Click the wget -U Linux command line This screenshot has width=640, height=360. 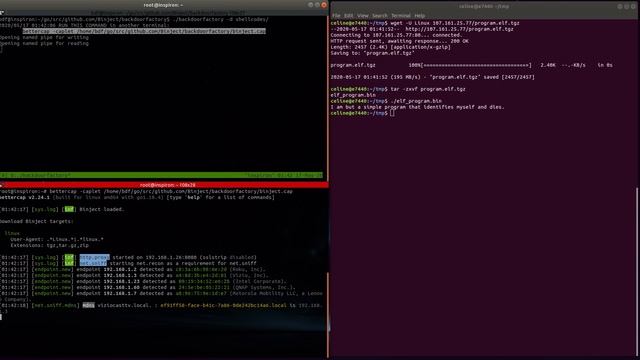[425, 23]
